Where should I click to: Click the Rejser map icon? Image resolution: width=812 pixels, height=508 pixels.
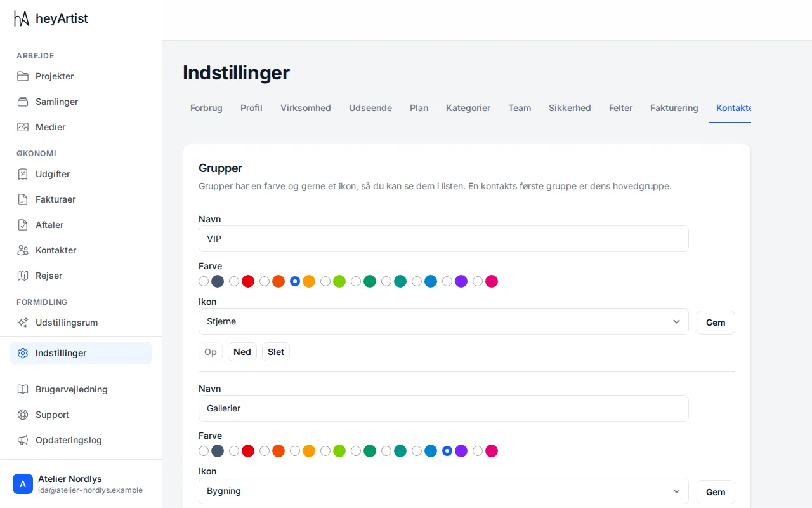click(x=23, y=276)
